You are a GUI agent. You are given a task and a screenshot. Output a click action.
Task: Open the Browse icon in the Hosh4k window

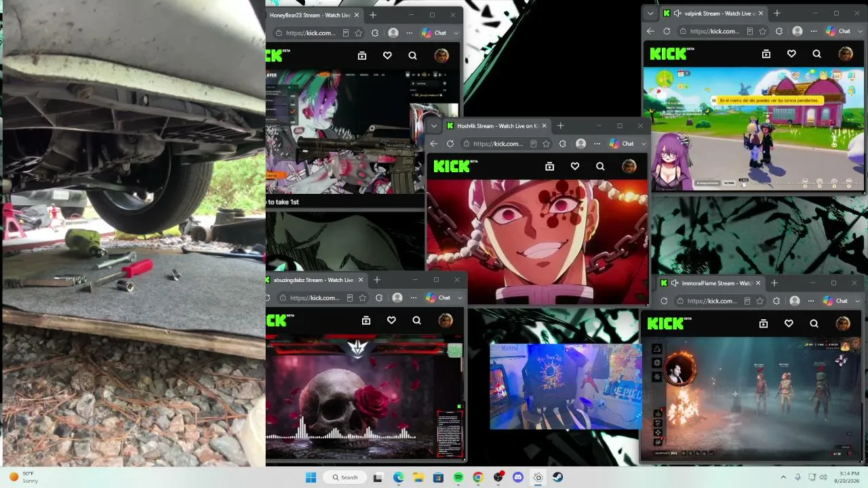tap(550, 166)
